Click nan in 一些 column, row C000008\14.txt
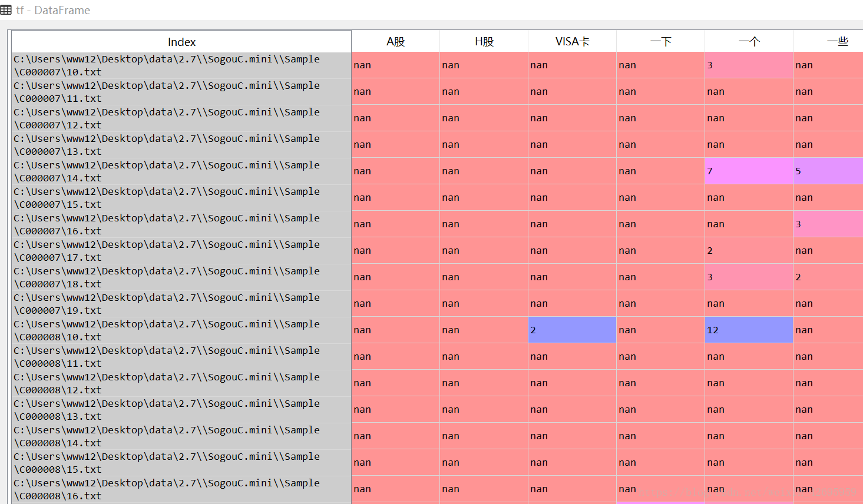Viewport: 863px width, 504px height. 828,436
